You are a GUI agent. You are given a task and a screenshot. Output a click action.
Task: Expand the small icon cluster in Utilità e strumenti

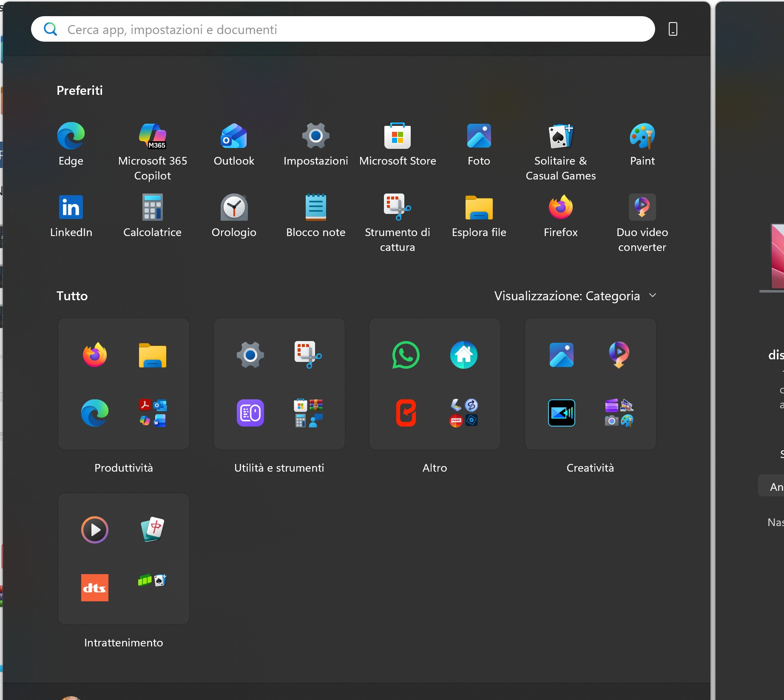point(308,413)
